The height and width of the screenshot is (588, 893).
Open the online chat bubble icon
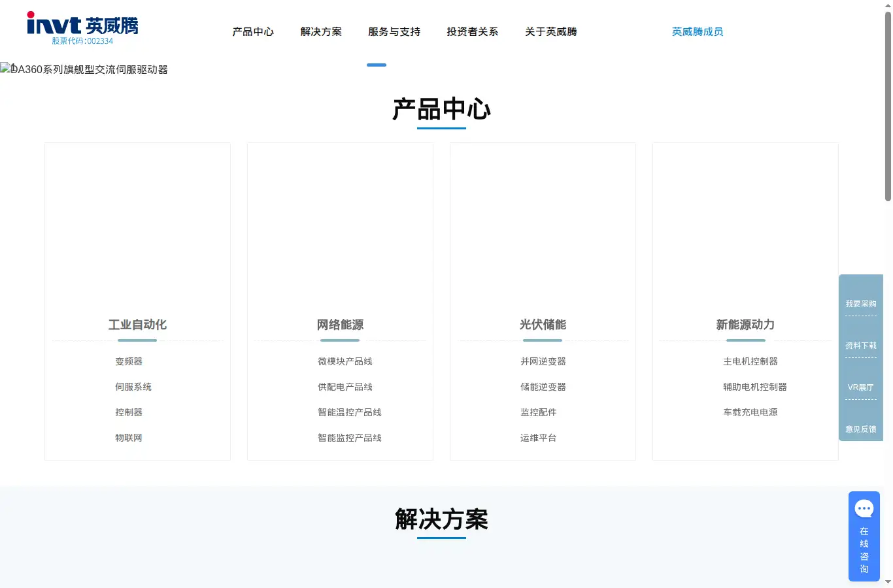coord(864,508)
